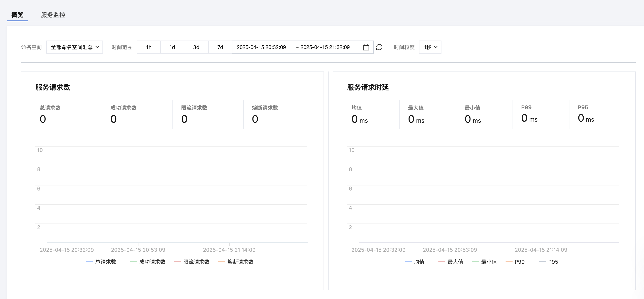Click the 时间粒度 filter label
Viewport: 644px width, 299px height.
[404, 47]
